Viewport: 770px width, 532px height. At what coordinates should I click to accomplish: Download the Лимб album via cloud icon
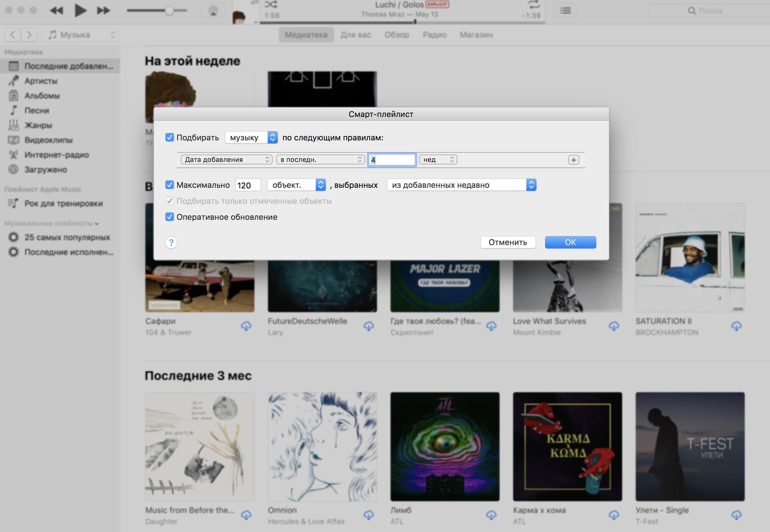pos(491,515)
